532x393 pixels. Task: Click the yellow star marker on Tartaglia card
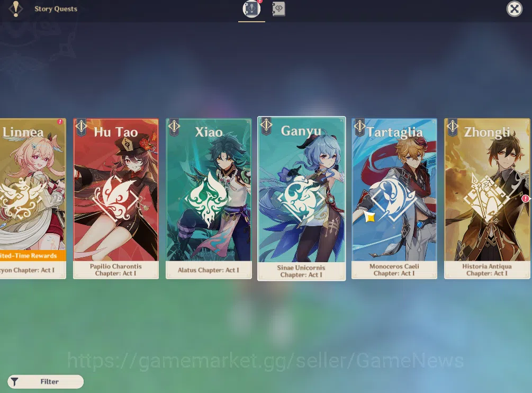point(370,217)
